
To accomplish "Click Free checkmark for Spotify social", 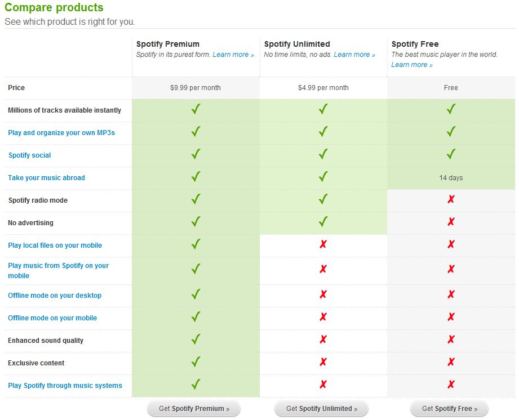I will tap(451, 154).
